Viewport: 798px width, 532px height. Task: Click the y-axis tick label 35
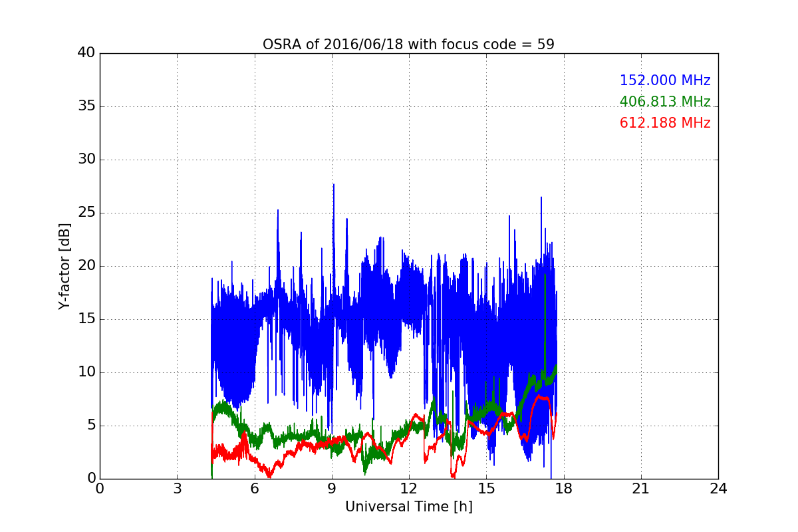[86, 106]
